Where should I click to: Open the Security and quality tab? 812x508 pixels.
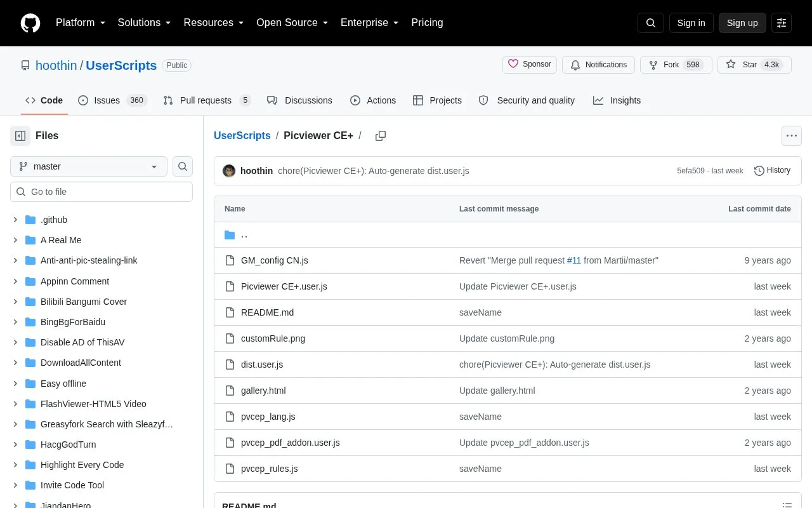click(527, 100)
